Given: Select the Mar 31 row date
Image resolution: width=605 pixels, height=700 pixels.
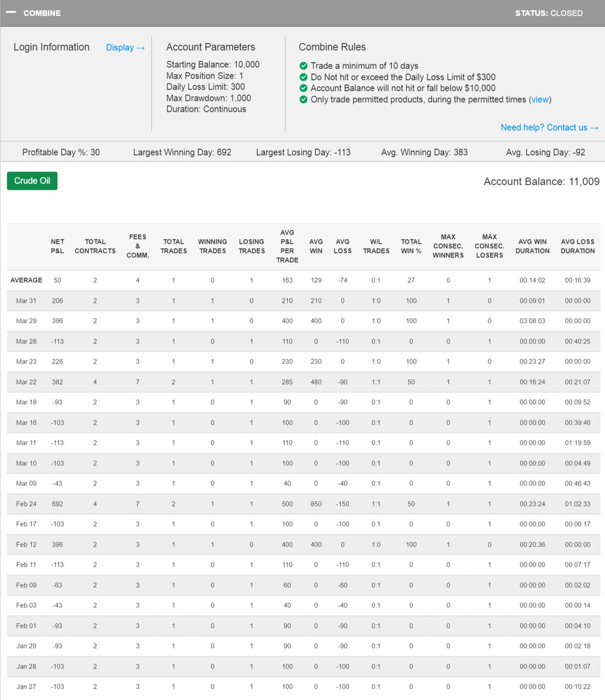Looking at the screenshot, I should (26, 301).
